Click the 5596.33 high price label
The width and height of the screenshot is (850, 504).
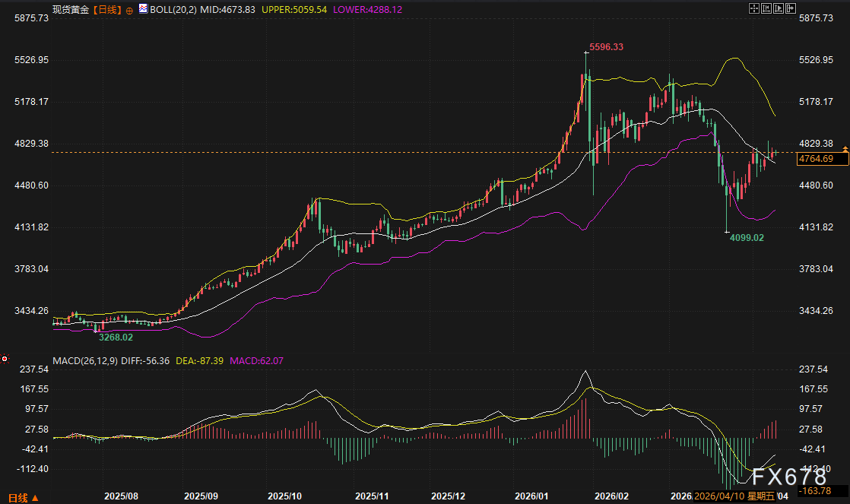pyautogui.click(x=607, y=47)
